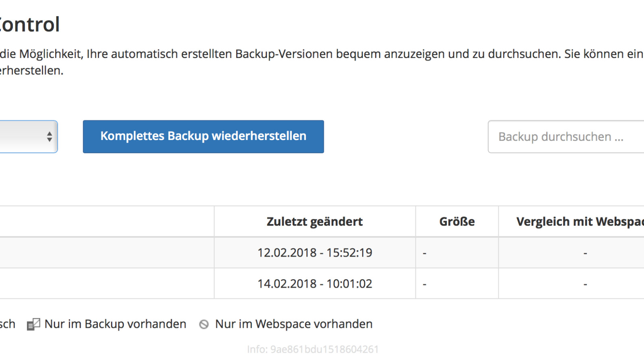Click the 'Nur im Webspace vorhanden' prohibition icon
The height and width of the screenshot is (362, 644).
204,323
